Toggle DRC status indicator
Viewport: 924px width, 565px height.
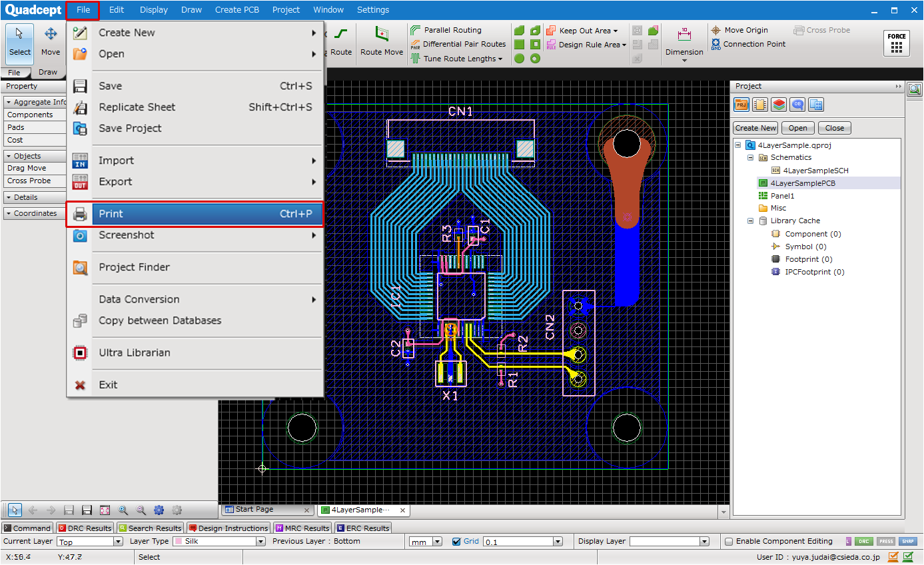(x=864, y=542)
